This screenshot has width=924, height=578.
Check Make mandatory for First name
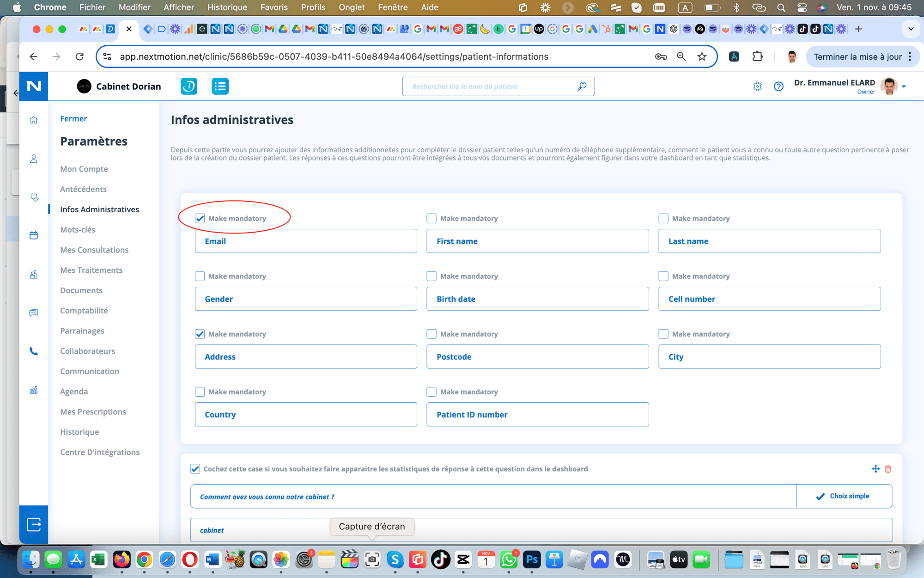pyautogui.click(x=432, y=218)
